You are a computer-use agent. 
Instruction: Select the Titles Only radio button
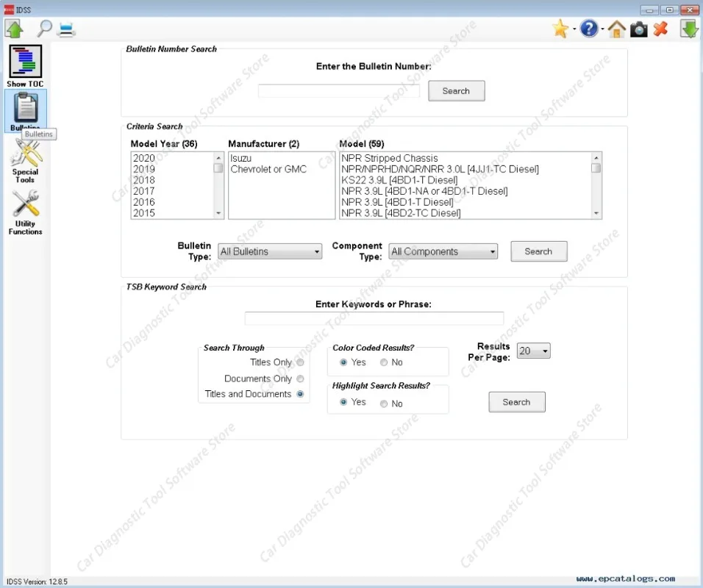300,362
